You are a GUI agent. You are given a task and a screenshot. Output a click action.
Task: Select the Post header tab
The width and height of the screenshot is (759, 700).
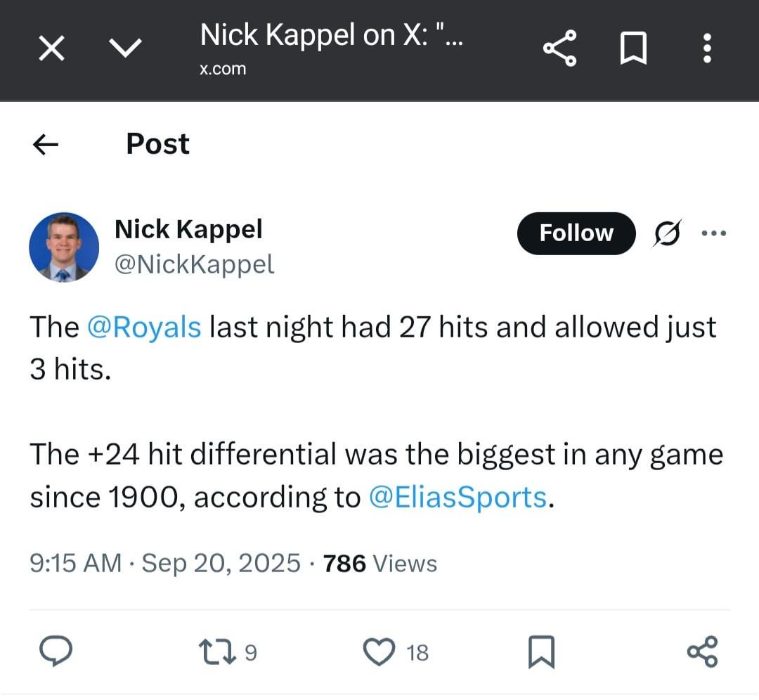click(157, 144)
